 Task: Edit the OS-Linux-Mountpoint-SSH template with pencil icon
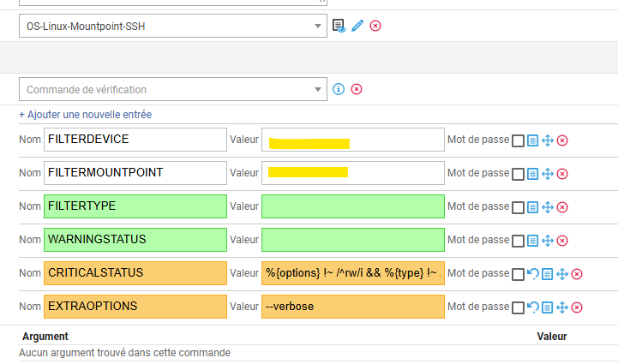(x=357, y=26)
